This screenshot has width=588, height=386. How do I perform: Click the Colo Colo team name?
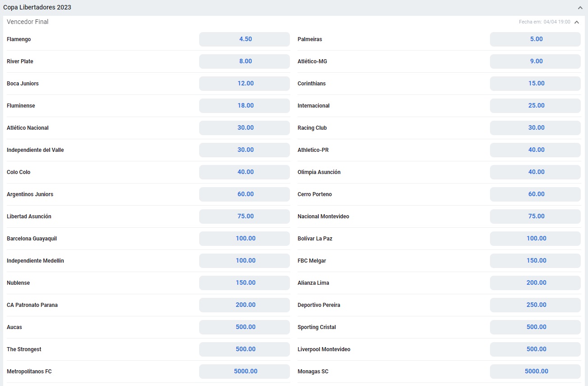tap(19, 172)
